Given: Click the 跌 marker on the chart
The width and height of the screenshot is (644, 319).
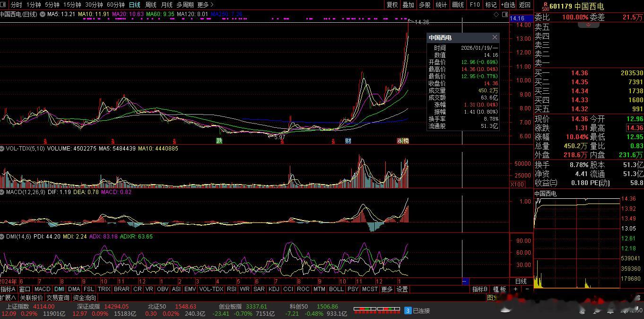Looking at the screenshot, I should tap(219, 141).
